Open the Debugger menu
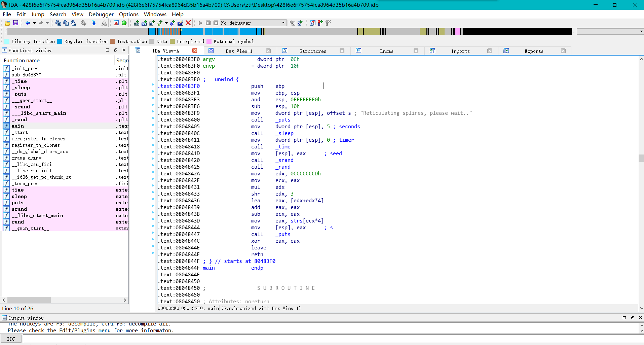 tap(101, 14)
